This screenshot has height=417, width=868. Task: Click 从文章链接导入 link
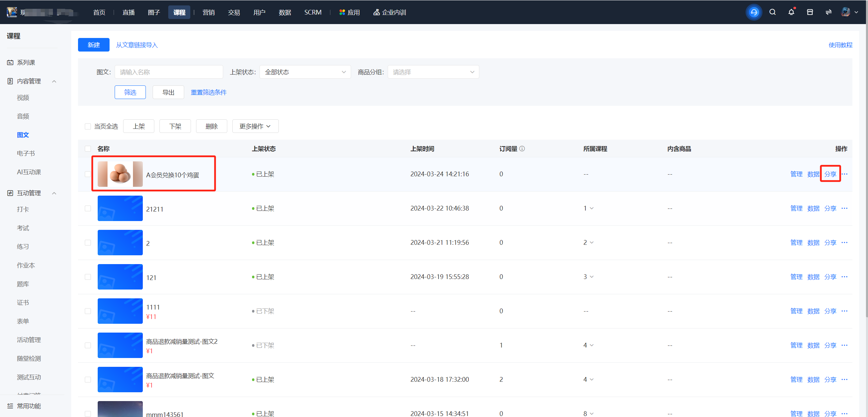coord(137,45)
